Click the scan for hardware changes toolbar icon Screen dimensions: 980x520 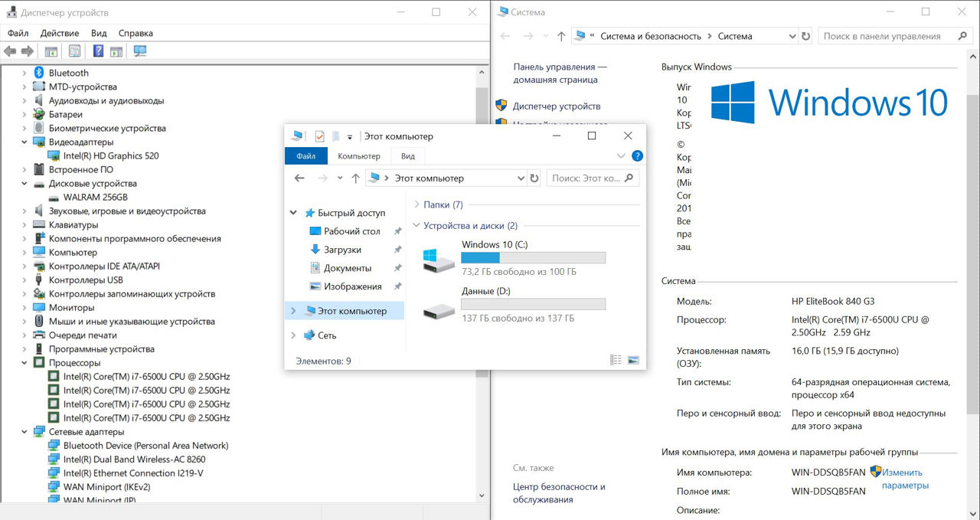(140, 51)
